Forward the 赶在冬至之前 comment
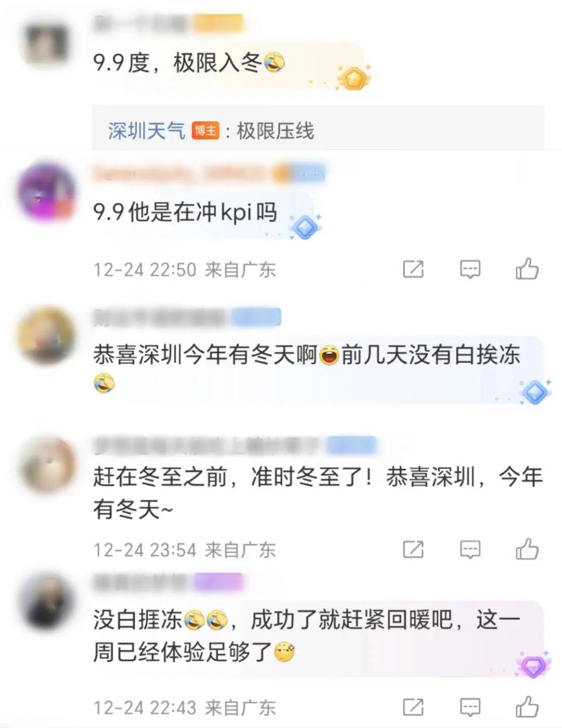Image resolution: width=562 pixels, height=728 pixels. (x=413, y=549)
